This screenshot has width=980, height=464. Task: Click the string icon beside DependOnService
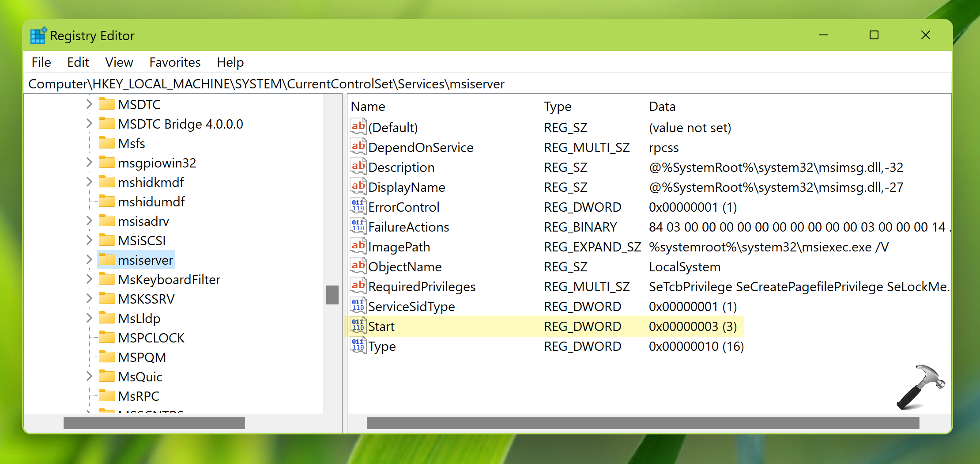(358, 147)
